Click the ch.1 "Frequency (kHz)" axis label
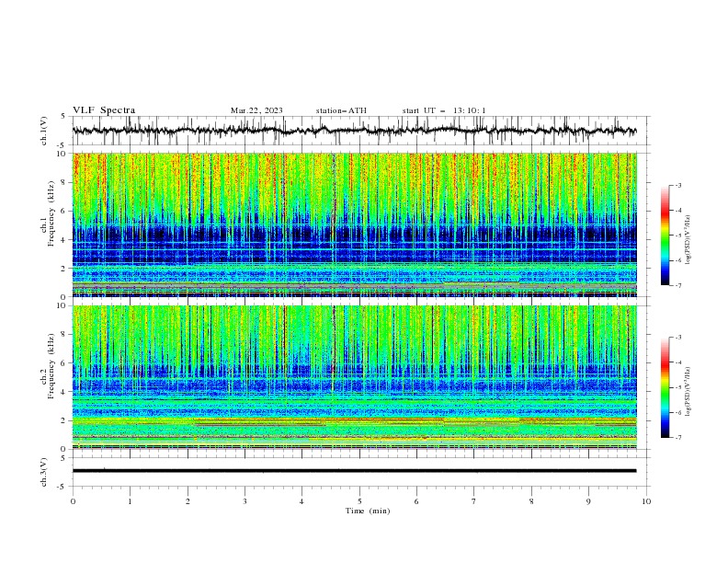Viewport: 728px width, 563px height. 51,212
